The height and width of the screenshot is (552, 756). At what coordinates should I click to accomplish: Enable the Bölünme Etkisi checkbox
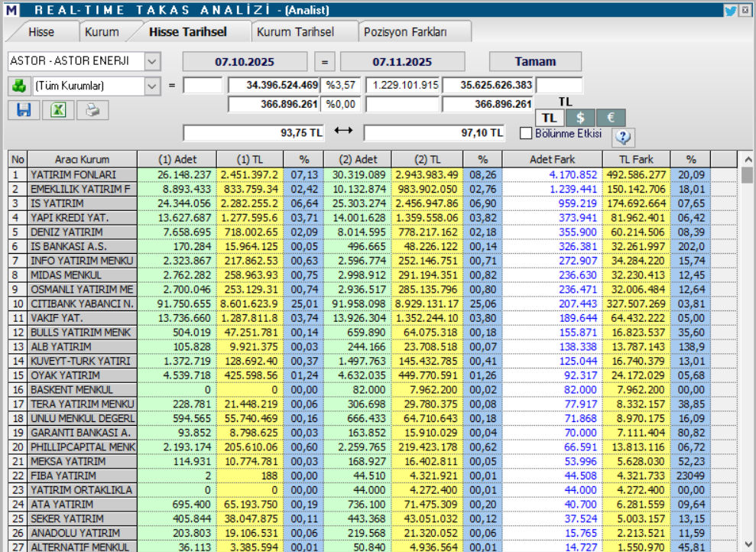(x=526, y=133)
